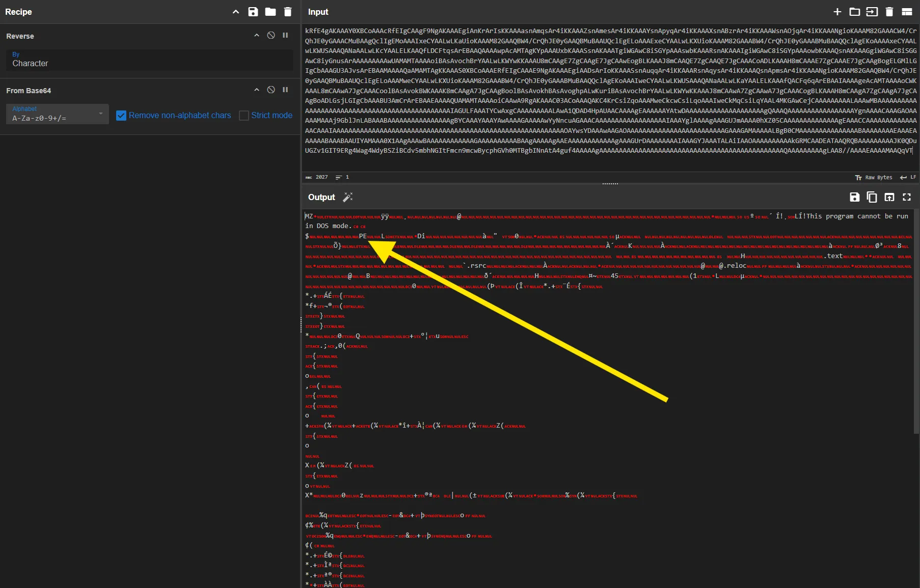Set breakpoint on Reverse operation

coord(285,35)
